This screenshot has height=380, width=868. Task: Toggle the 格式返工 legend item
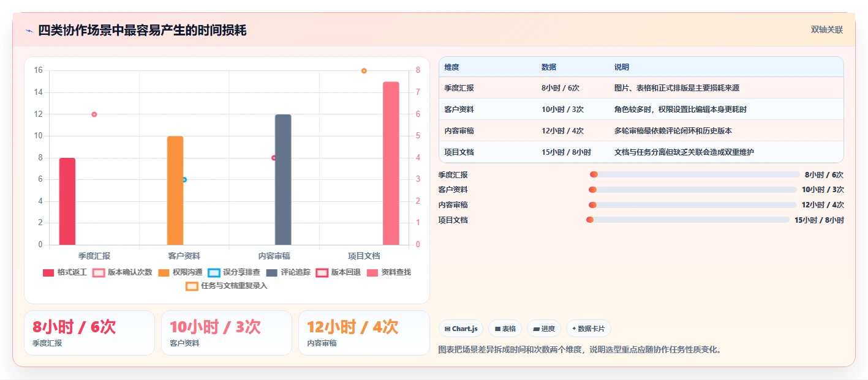(x=65, y=272)
